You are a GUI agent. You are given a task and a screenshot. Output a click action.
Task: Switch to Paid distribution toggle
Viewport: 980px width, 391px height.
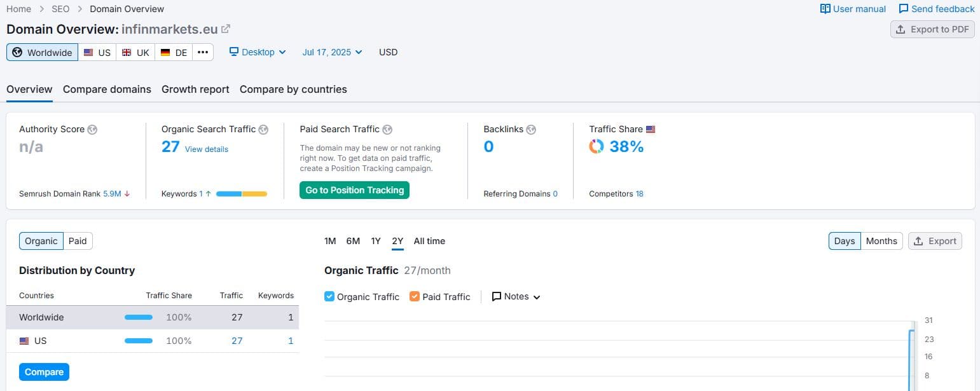pos(78,241)
